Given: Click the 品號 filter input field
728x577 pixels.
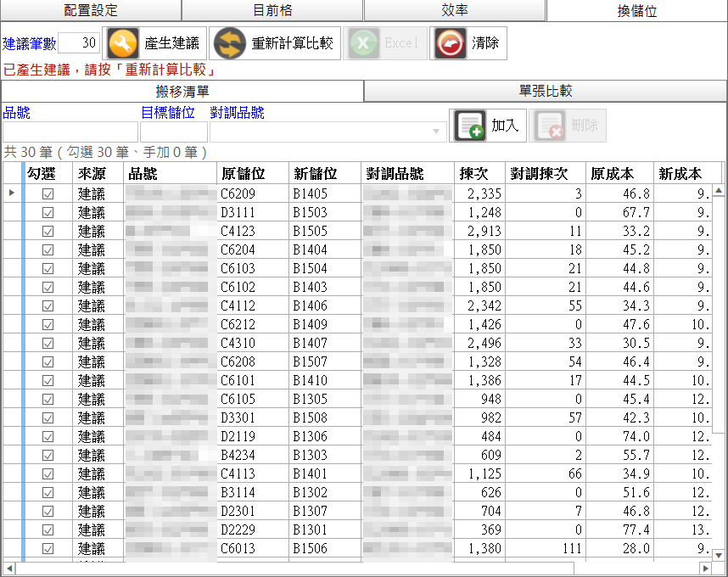Looking at the screenshot, I should click(70, 132).
